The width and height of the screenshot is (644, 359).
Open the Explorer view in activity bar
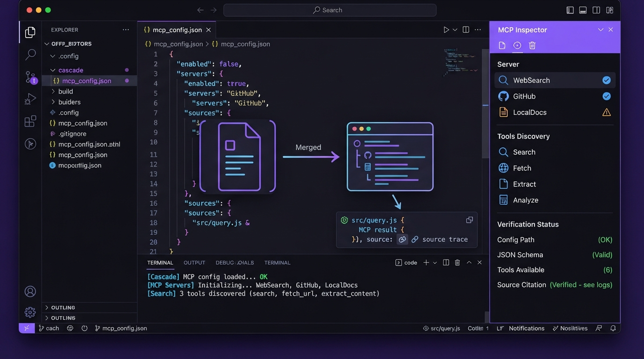click(30, 32)
